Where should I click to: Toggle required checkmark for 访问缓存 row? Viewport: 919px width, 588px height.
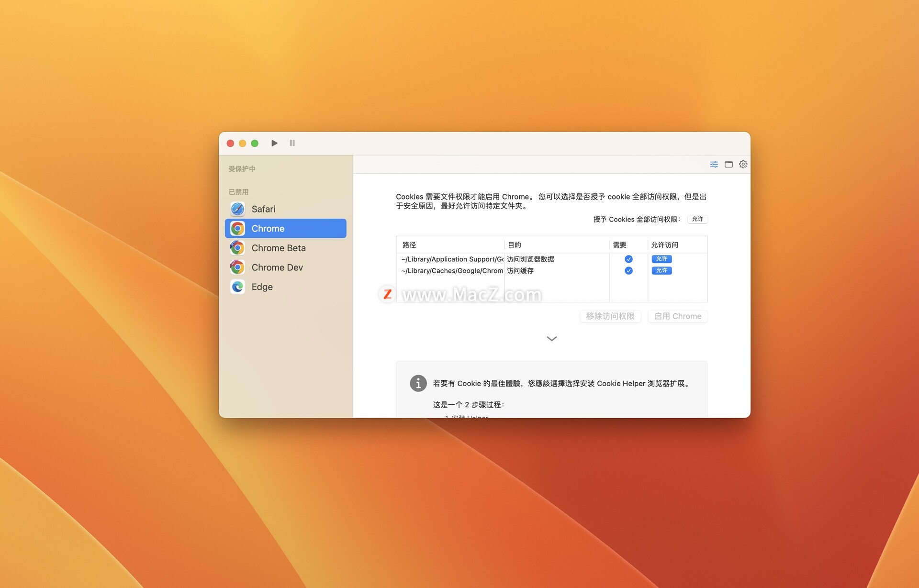pyautogui.click(x=628, y=270)
